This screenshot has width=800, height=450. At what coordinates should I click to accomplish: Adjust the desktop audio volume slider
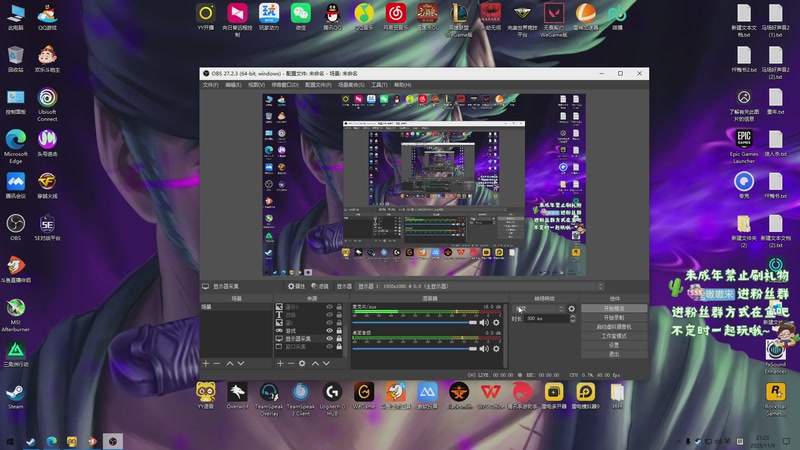pyautogui.click(x=414, y=348)
